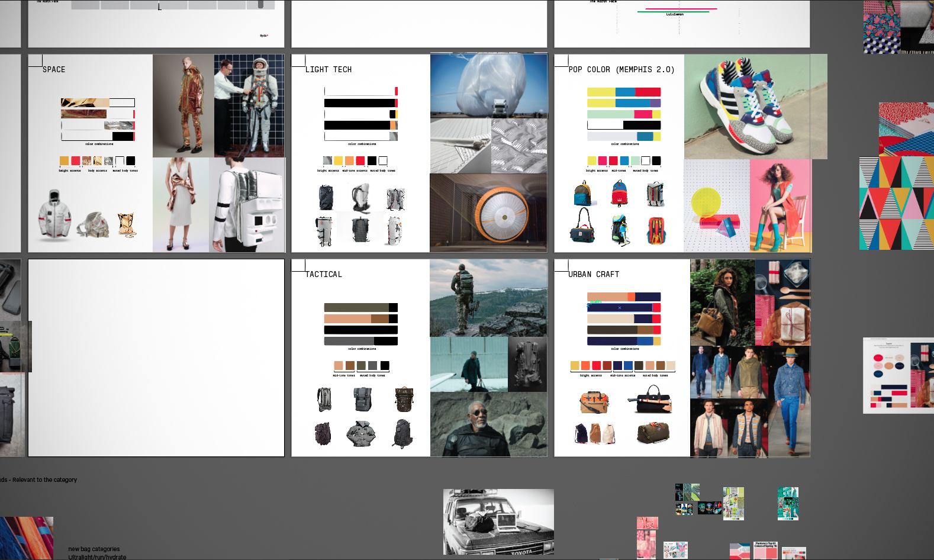Click the orange parachute photo
This screenshot has width=934, height=560.
[489, 213]
